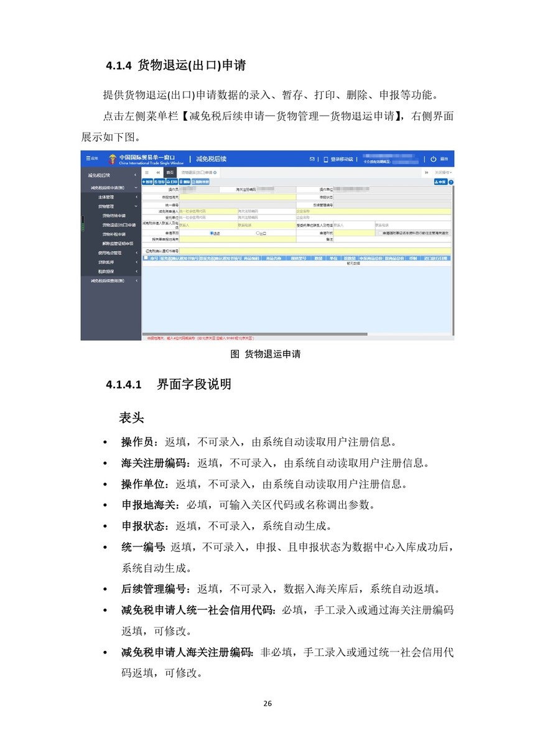Viewport: 535px width, 756px height.
Task: Open 货物补税申请 in the sidebar
Action: (114, 234)
